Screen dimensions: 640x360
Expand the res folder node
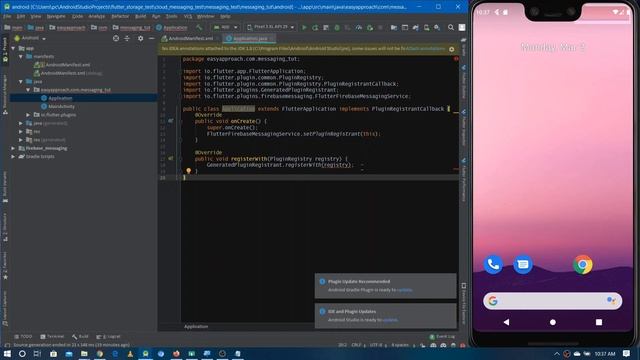21,131
